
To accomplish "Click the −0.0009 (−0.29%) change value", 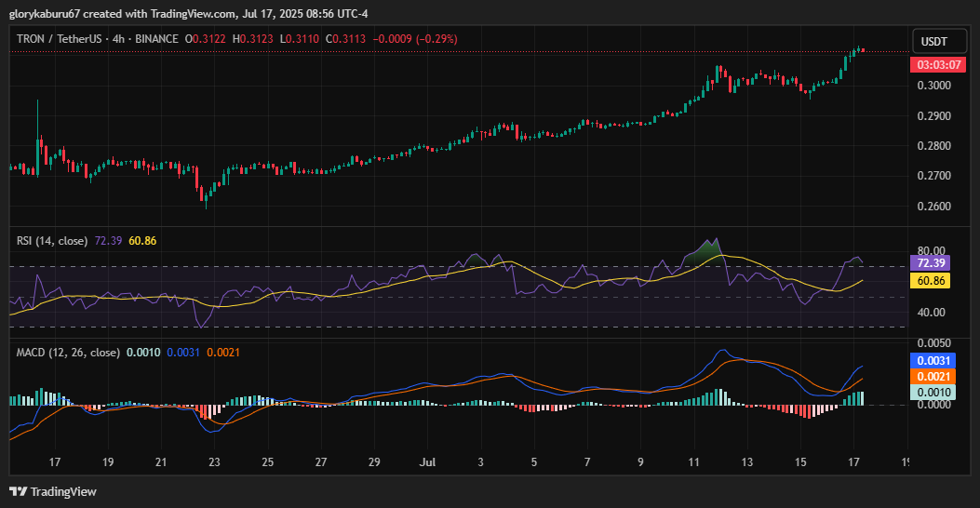I will click(x=415, y=39).
